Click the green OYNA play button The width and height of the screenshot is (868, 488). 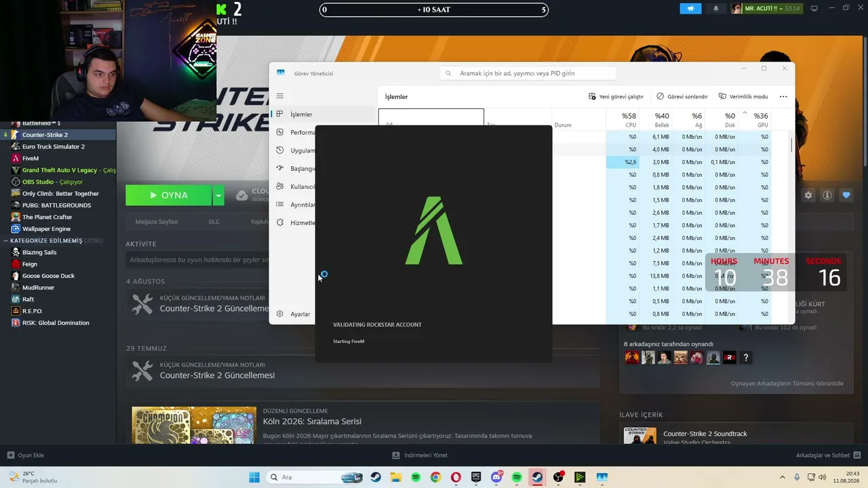click(x=168, y=195)
